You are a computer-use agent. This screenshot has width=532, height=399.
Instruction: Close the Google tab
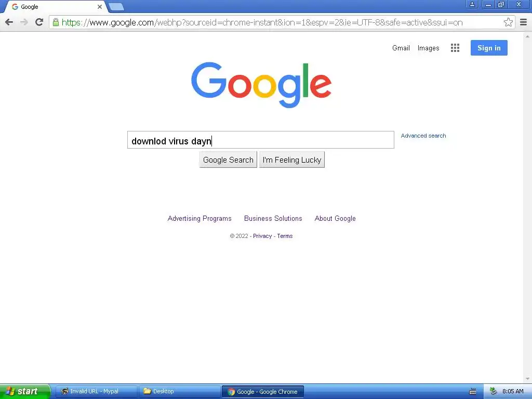tap(100, 7)
